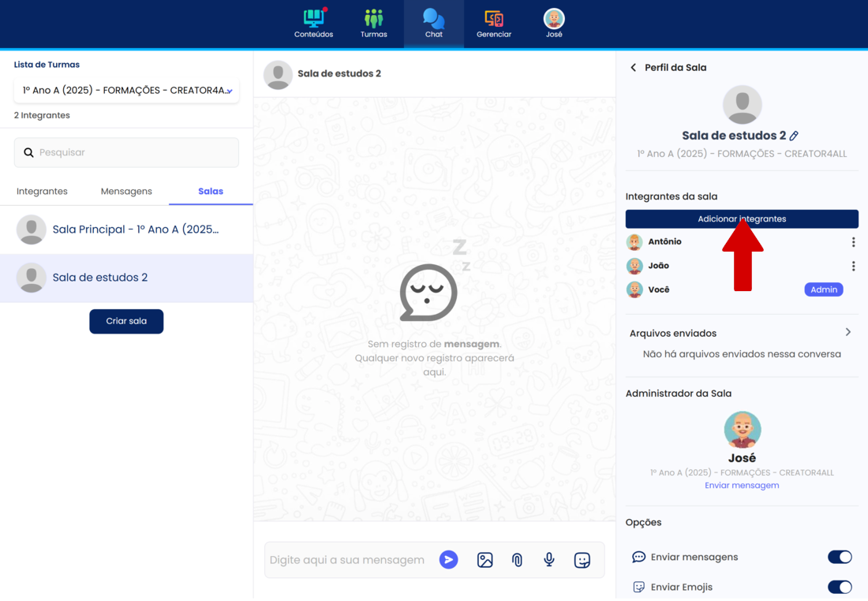Screen dimensions: 868x601
Task: Edit room name with pencil icon
Action: point(795,136)
